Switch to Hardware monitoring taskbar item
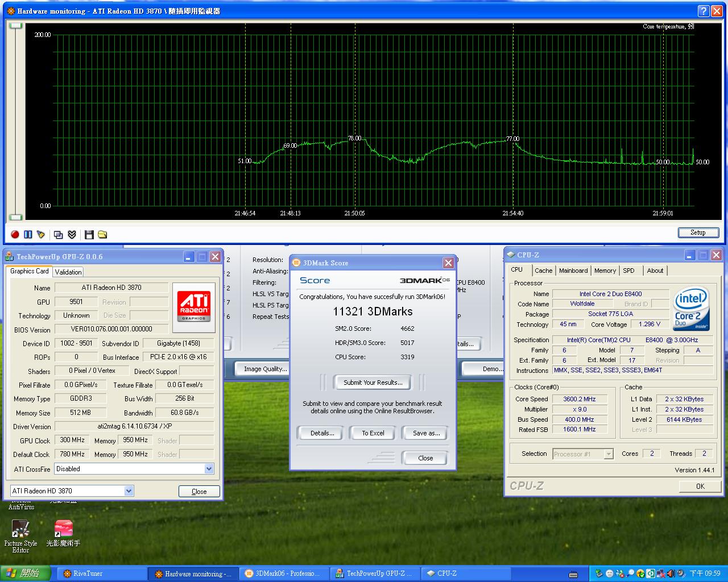Screen dimensions: 728x582 pos(193,573)
